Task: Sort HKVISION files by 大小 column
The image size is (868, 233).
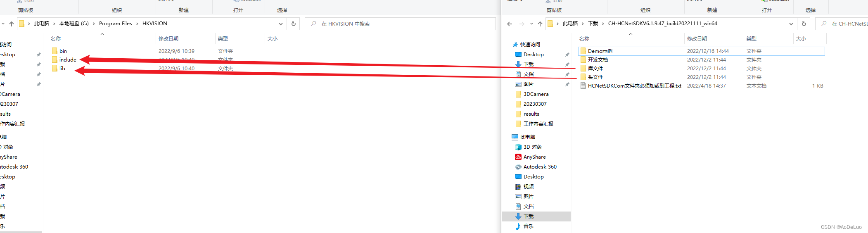Action: click(273, 38)
